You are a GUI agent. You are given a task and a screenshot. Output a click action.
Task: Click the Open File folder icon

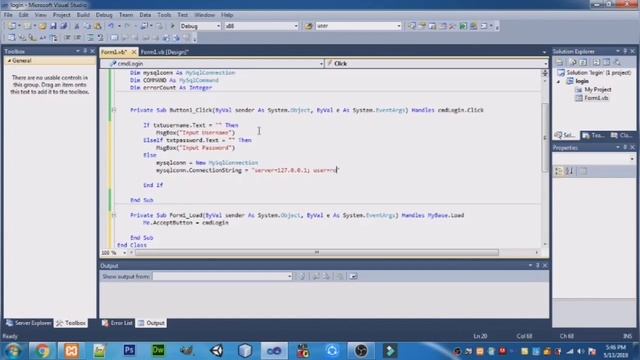[x=42, y=26]
